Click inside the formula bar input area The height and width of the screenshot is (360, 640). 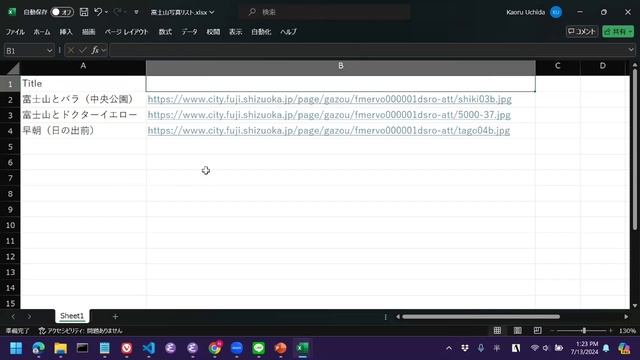tap(367, 50)
